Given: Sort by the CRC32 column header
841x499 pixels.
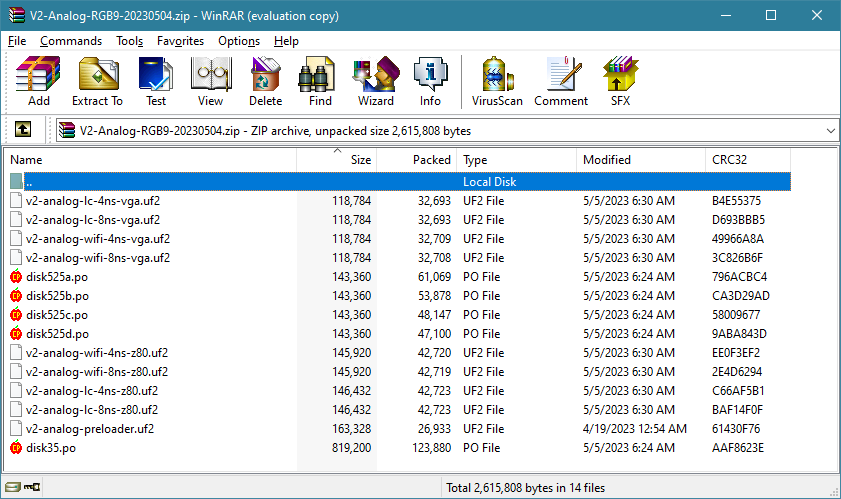Looking at the screenshot, I should [x=748, y=159].
